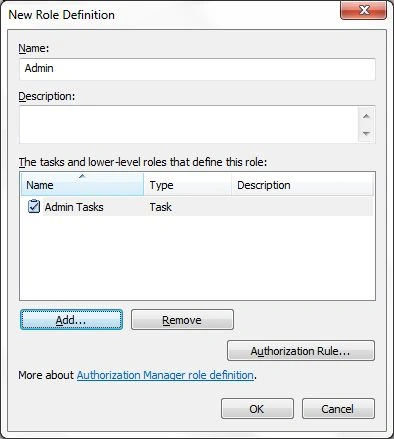Cancel the New Role Definition dialog

click(x=338, y=409)
